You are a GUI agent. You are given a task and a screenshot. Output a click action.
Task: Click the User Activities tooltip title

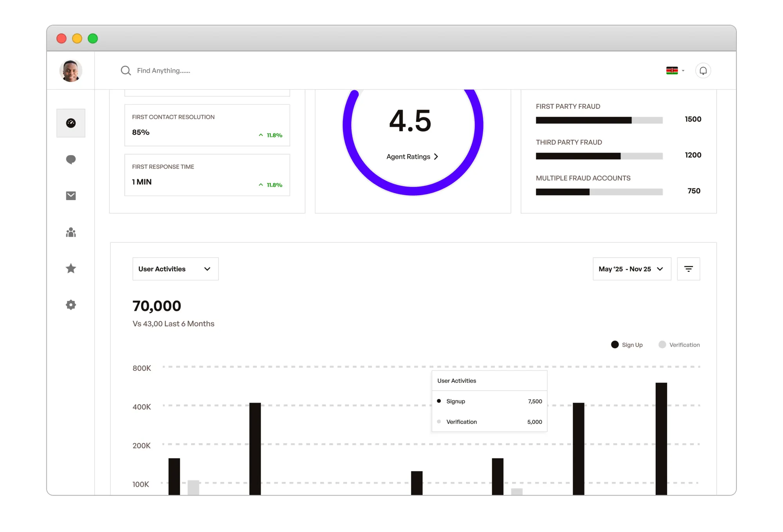(x=456, y=381)
